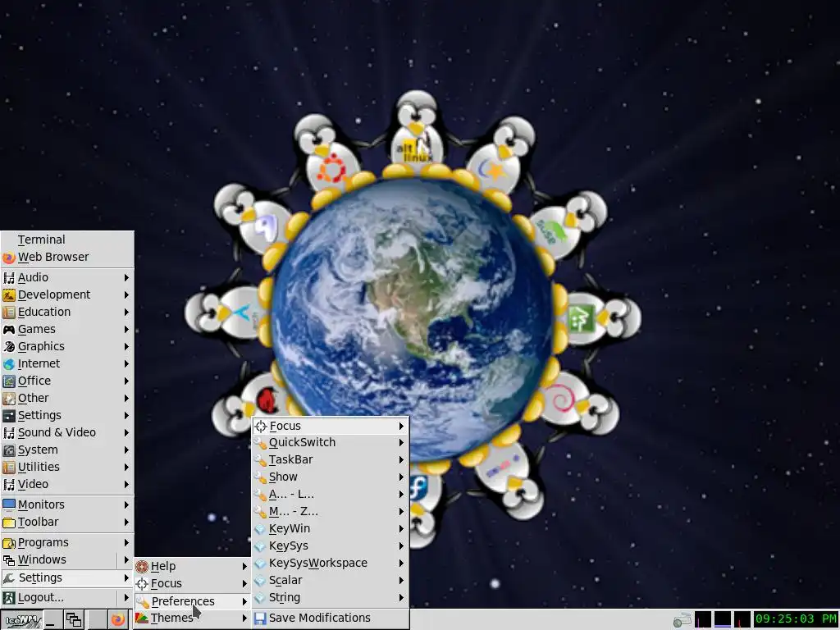Select Save Modifications in Preferences submenu
This screenshot has height=630, width=840.
tap(330, 618)
